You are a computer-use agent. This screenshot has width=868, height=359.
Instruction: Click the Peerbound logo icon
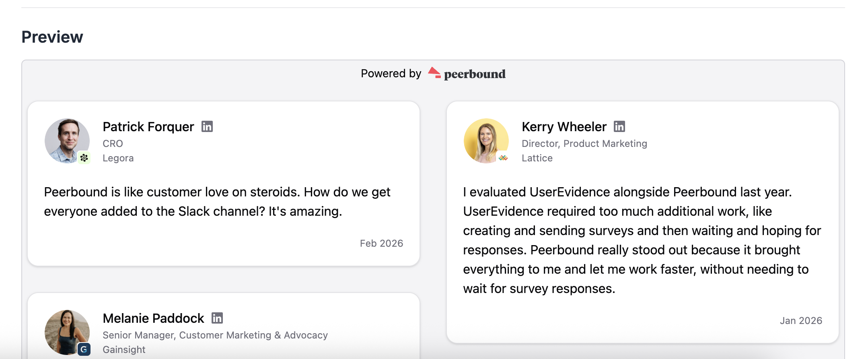(x=434, y=73)
